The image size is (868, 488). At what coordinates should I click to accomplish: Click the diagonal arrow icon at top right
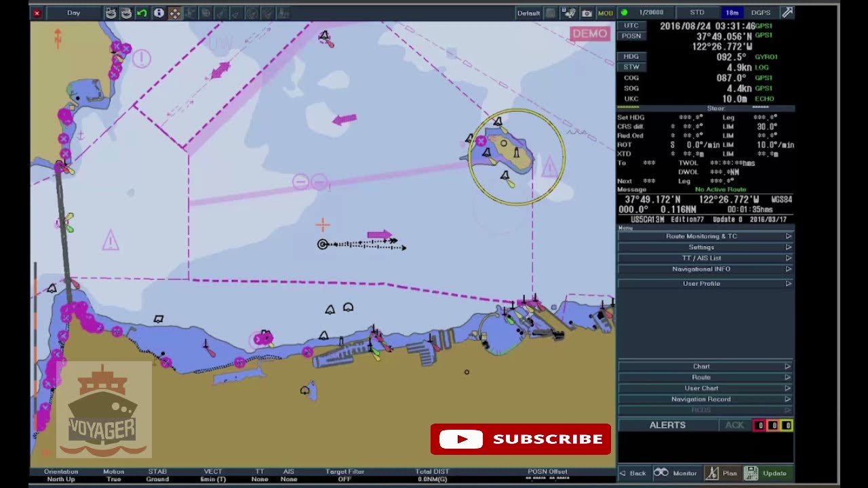pos(787,12)
